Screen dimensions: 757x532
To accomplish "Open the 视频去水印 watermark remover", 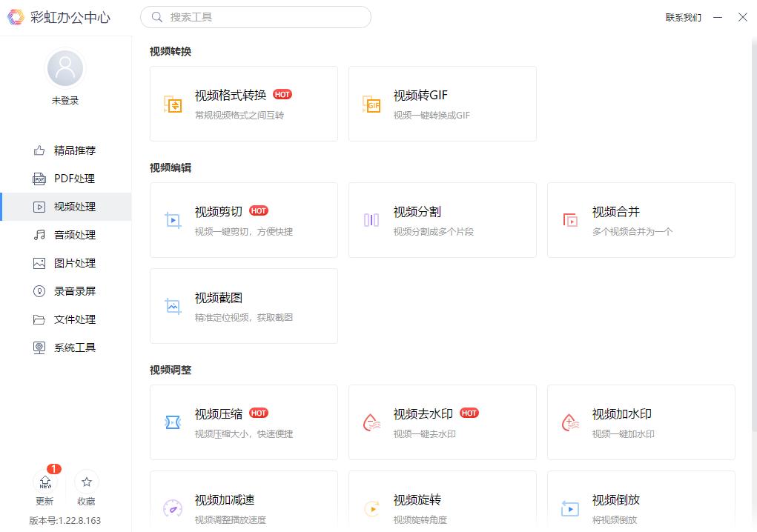I will pyautogui.click(x=442, y=422).
